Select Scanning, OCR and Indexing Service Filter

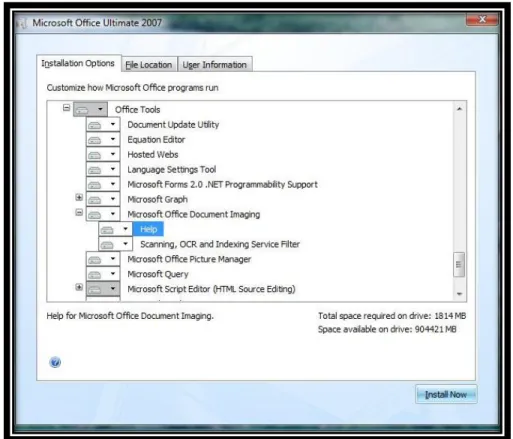(x=220, y=244)
